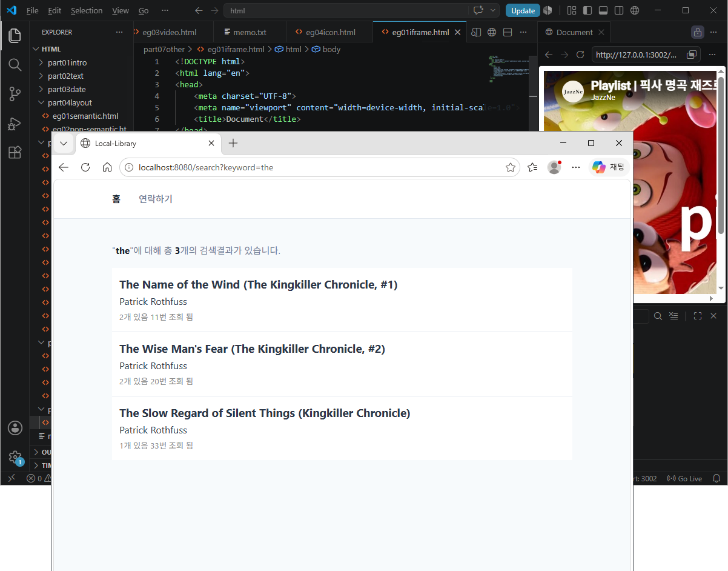
Task: Toggle VS Code bottom panel
Action: pyautogui.click(x=603, y=10)
